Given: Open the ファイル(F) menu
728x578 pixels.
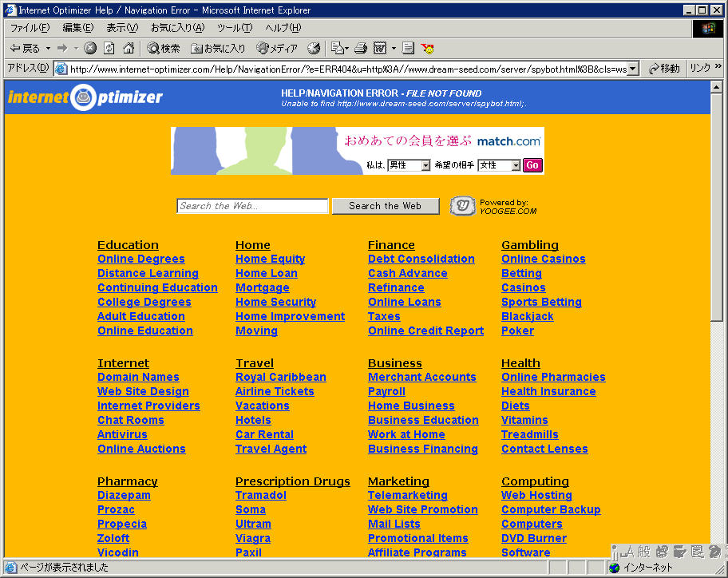Looking at the screenshot, I should click(x=30, y=28).
